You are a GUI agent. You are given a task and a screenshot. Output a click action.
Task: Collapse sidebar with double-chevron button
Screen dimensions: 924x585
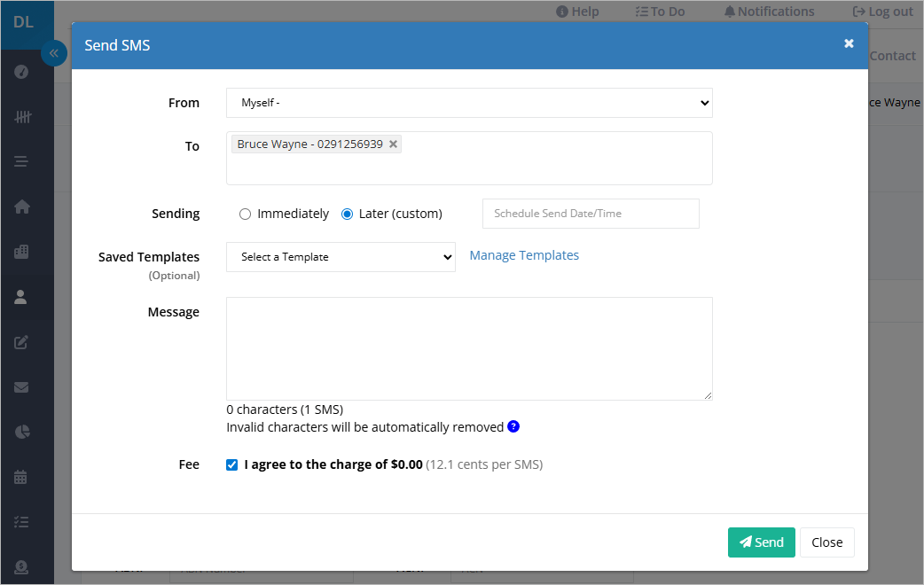click(x=53, y=53)
